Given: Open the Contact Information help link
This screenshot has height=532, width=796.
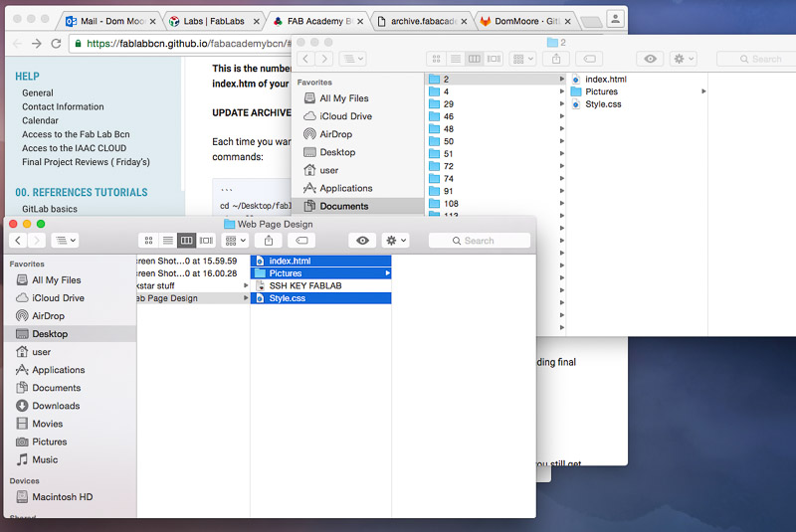Looking at the screenshot, I should pos(63,106).
